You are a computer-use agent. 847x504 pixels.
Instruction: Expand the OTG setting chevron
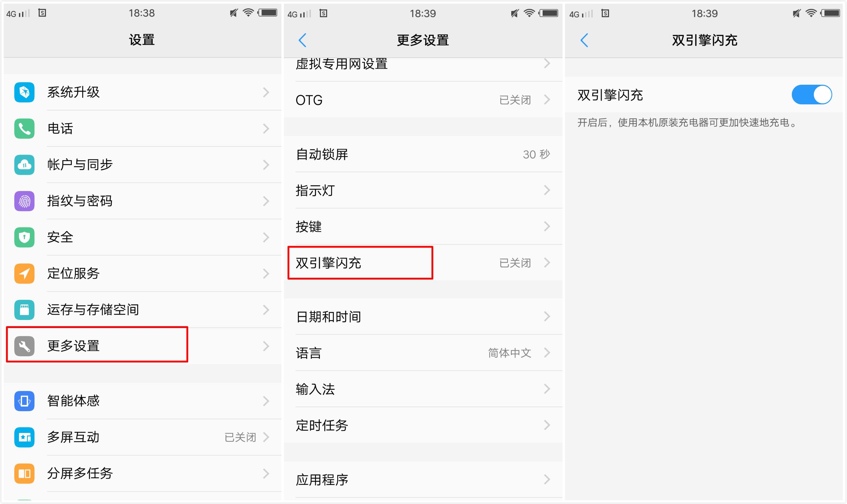(x=547, y=100)
